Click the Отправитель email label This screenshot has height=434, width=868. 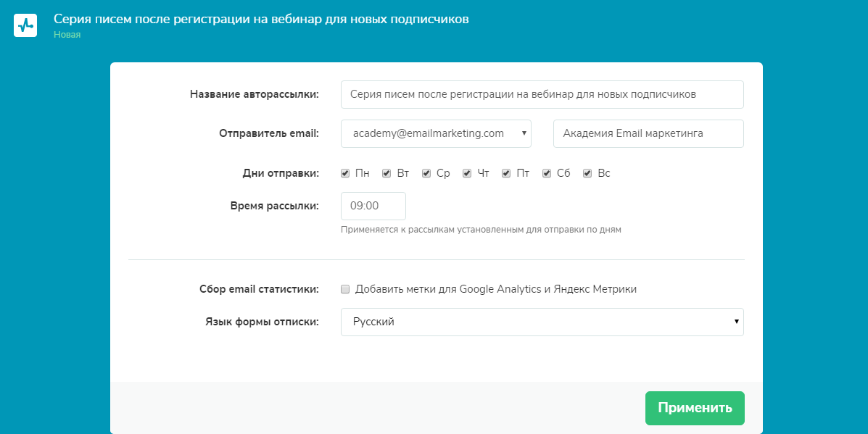coord(269,134)
